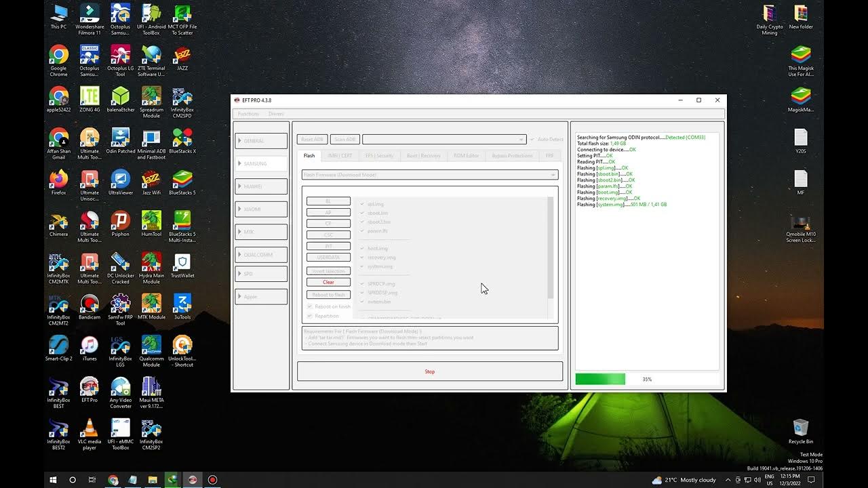868x488 pixels.
Task: Open Odin Patched desktop icon
Action: [120, 140]
